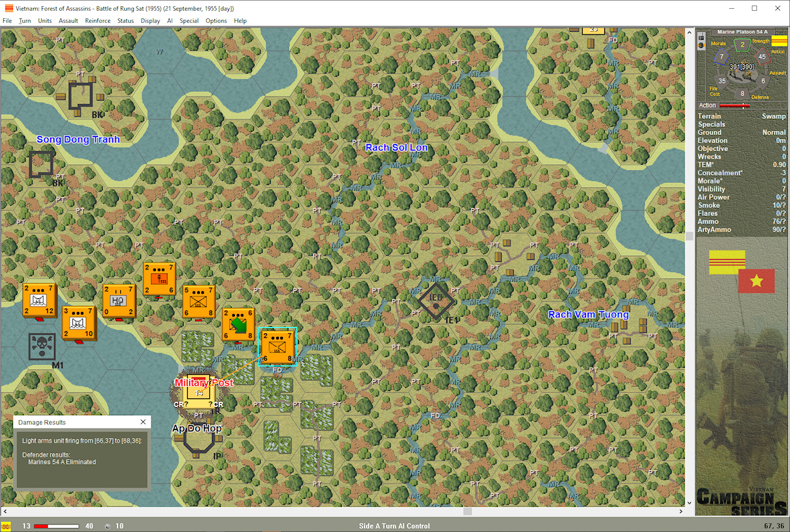Screen dimensions: 790x532
Task: Click the 'ArtyAmmo 90/?' info row
Action: (x=741, y=230)
